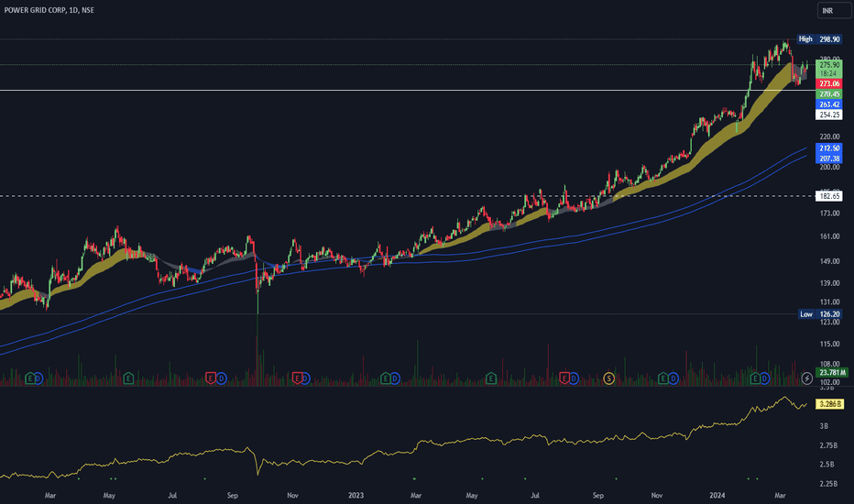Open the lone green E marker near May 2023

(491, 378)
